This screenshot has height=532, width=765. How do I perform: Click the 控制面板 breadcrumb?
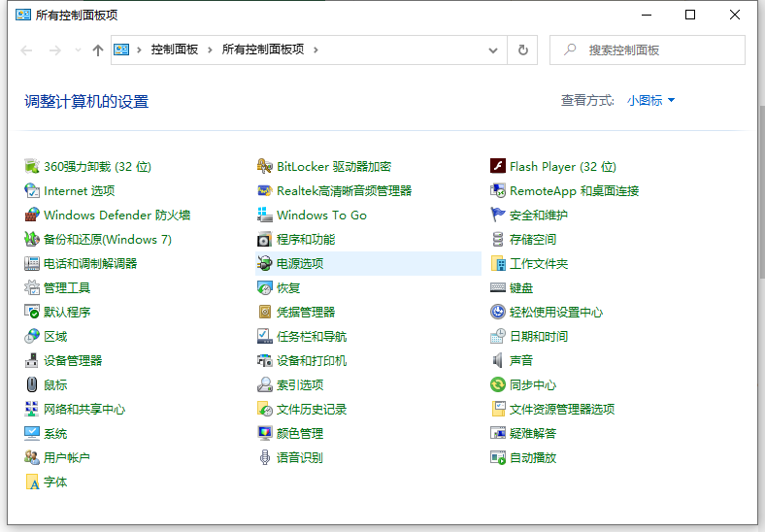coord(175,50)
